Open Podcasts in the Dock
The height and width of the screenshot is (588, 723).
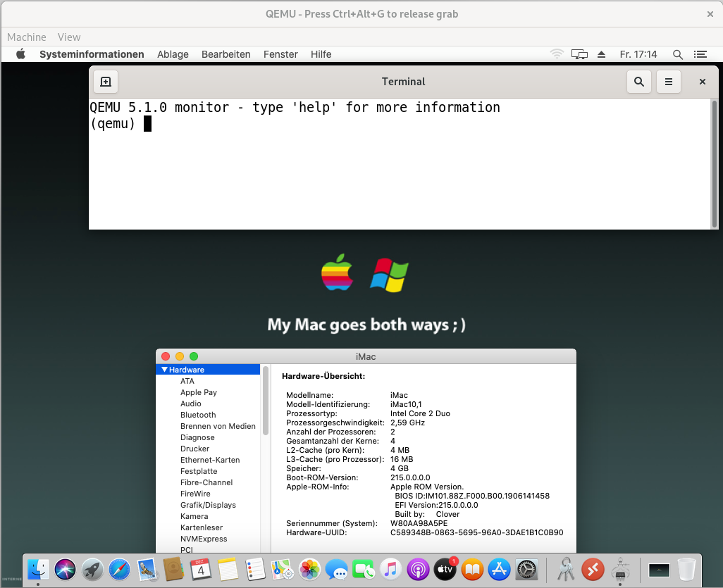[418, 570]
